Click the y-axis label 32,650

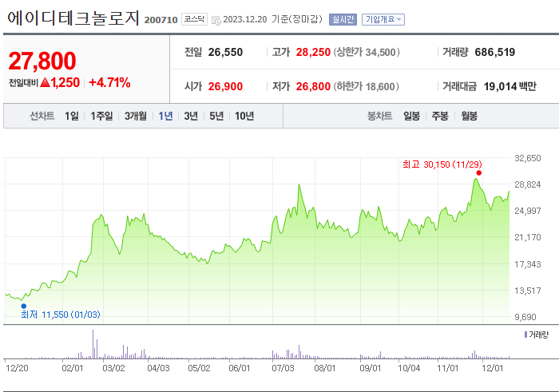coord(528,158)
